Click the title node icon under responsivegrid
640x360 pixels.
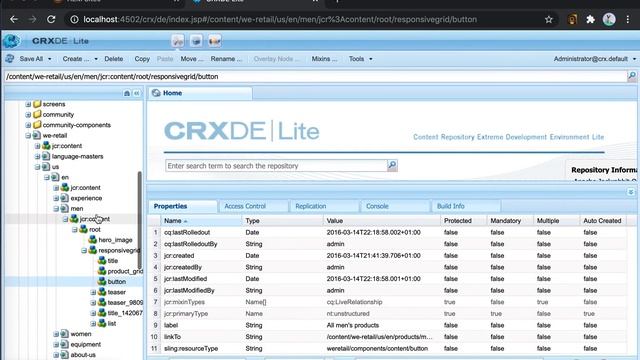102,260
